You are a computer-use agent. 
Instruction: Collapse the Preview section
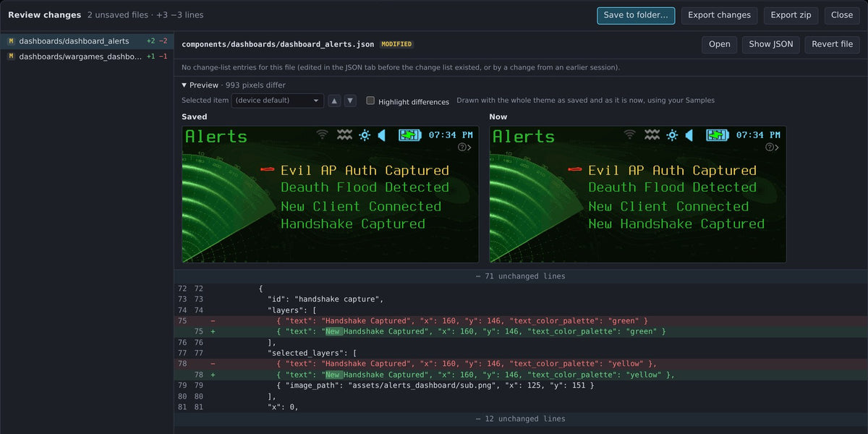184,85
